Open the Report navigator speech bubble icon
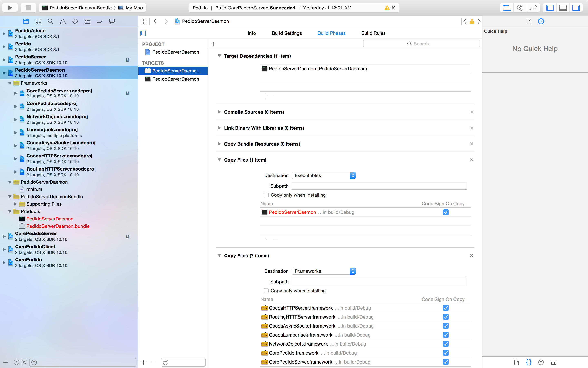The height and width of the screenshot is (368, 588). (x=112, y=21)
